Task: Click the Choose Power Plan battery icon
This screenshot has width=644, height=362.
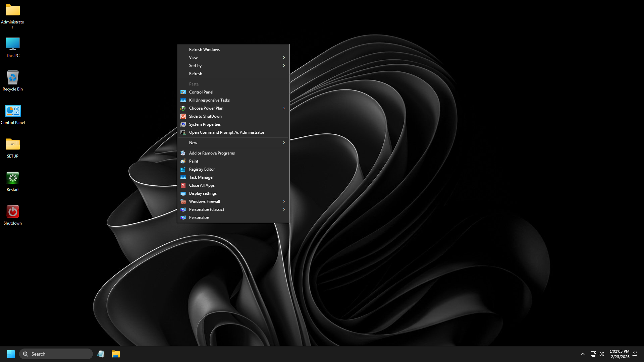Action: [x=183, y=108]
